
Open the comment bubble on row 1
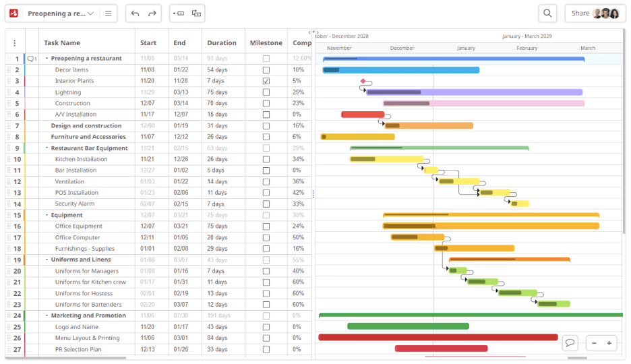click(x=32, y=59)
